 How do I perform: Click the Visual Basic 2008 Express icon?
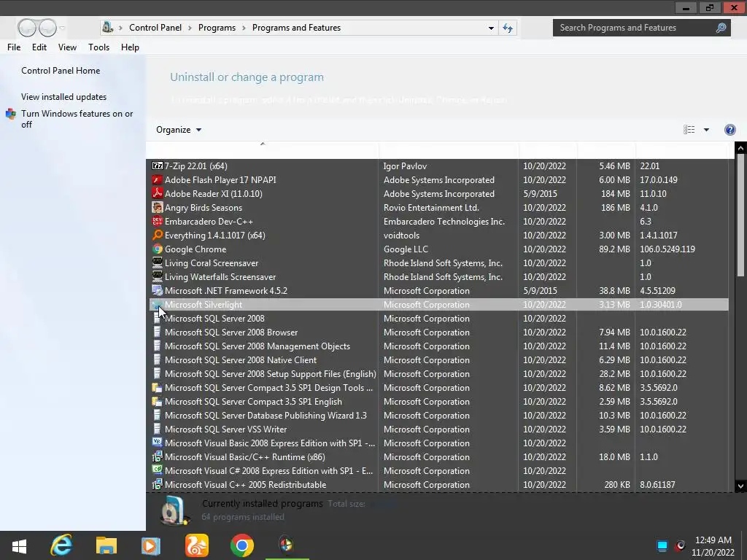point(158,443)
